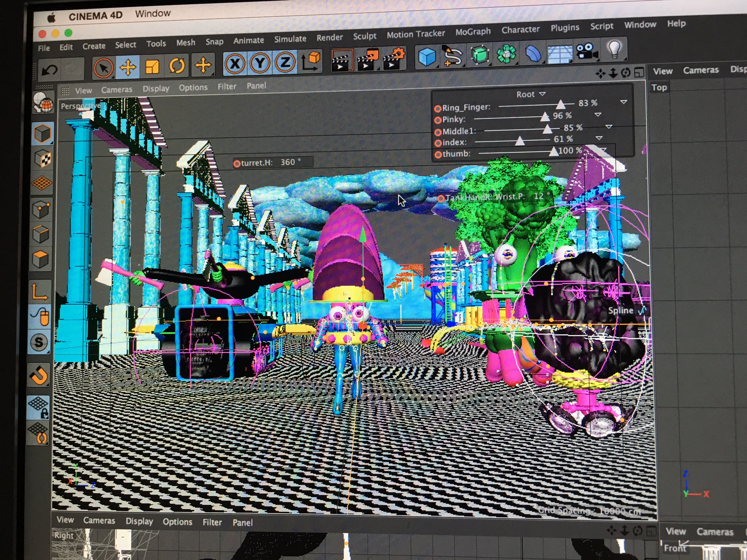Image resolution: width=747 pixels, height=560 pixels.
Task: Toggle the Y axis lock
Action: pos(260,63)
